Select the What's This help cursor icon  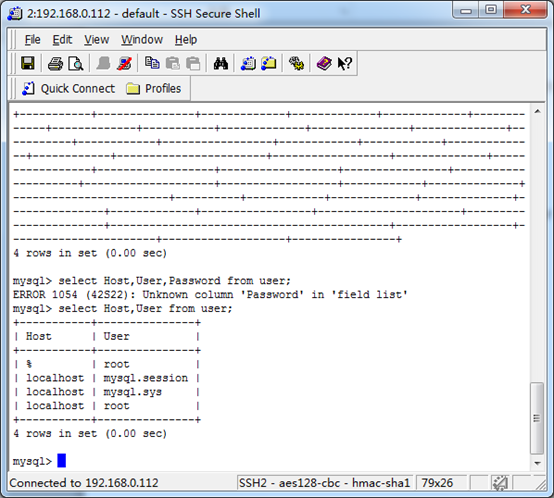coord(344,64)
